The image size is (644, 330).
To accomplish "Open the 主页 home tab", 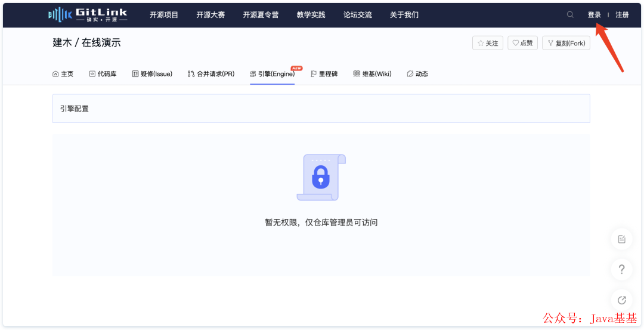I will tap(63, 74).
